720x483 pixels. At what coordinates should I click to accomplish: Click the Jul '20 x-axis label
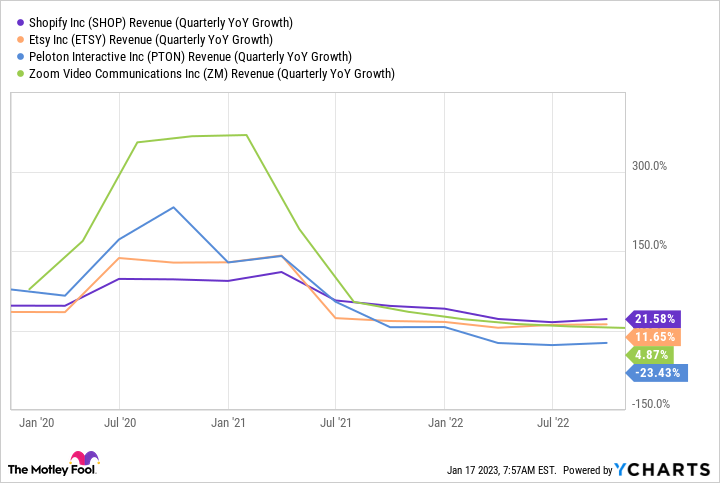coord(120,422)
